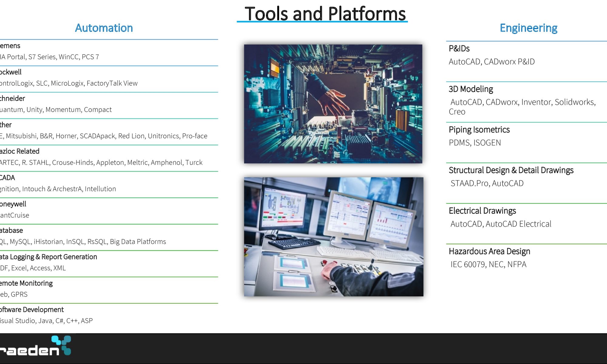Click the 'Tools and Platforms' slide title
Image resolution: width=607 pixels, height=364 pixels.
325,14
